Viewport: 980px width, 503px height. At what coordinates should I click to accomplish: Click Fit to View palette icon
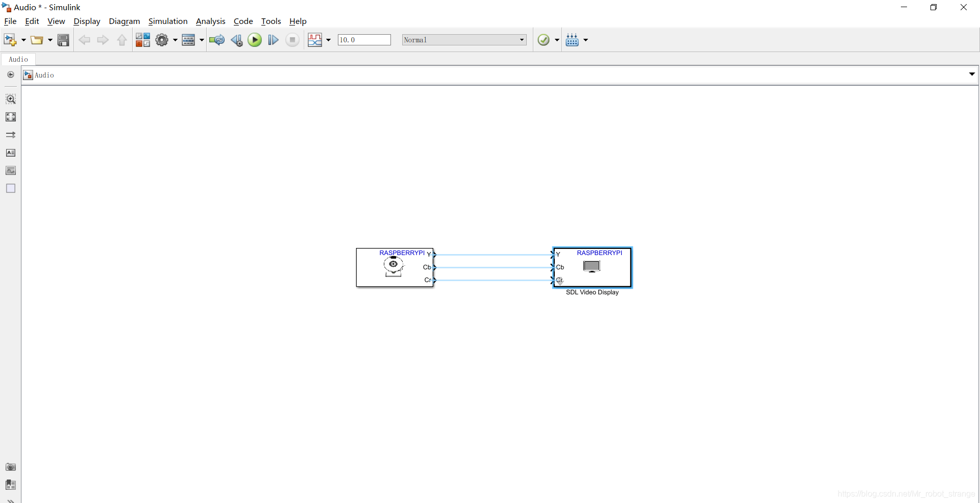[11, 117]
